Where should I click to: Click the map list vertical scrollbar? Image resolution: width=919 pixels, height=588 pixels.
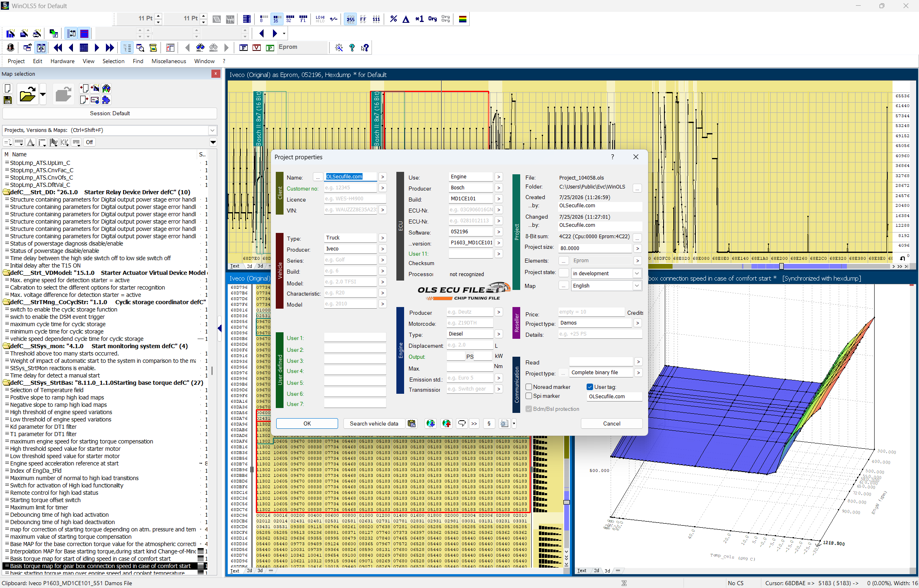click(x=212, y=371)
